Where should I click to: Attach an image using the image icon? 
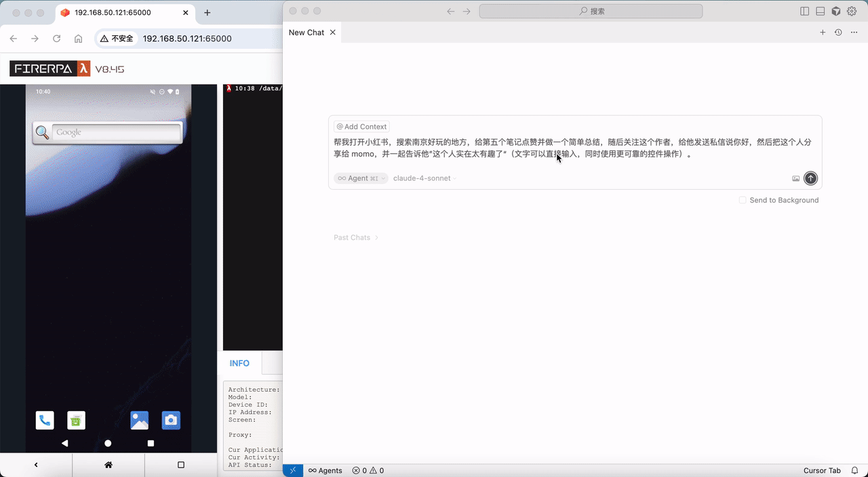point(795,179)
